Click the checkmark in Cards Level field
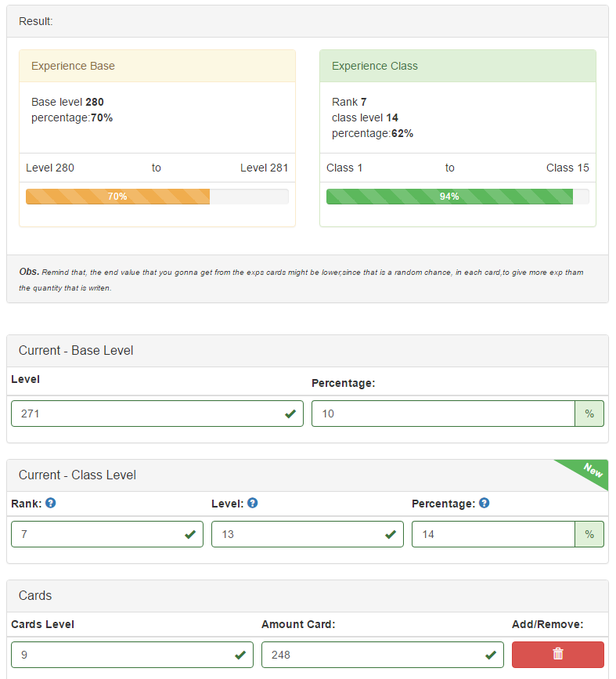The width and height of the screenshot is (616, 679). tap(240, 655)
